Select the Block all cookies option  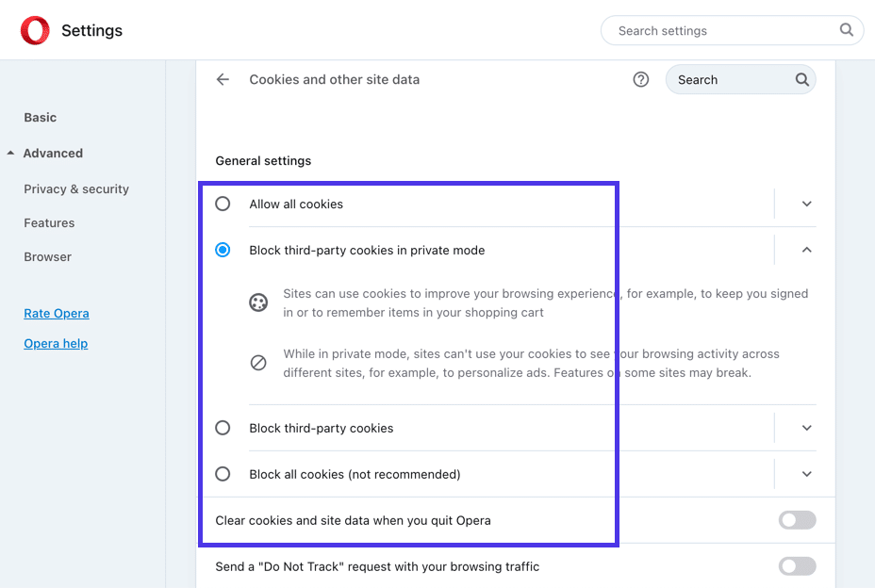pyautogui.click(x=223, y=474)
